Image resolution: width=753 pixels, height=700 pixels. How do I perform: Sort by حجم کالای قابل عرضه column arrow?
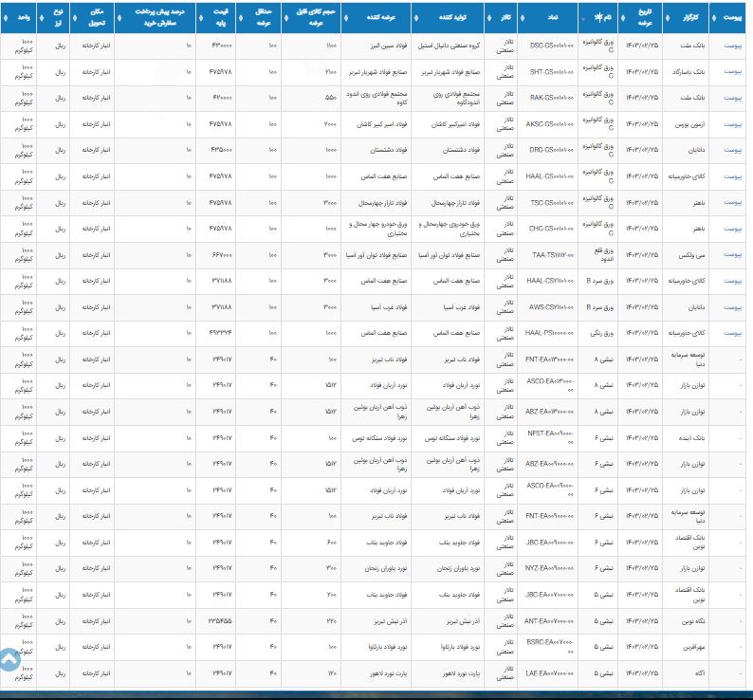(286, 18)
